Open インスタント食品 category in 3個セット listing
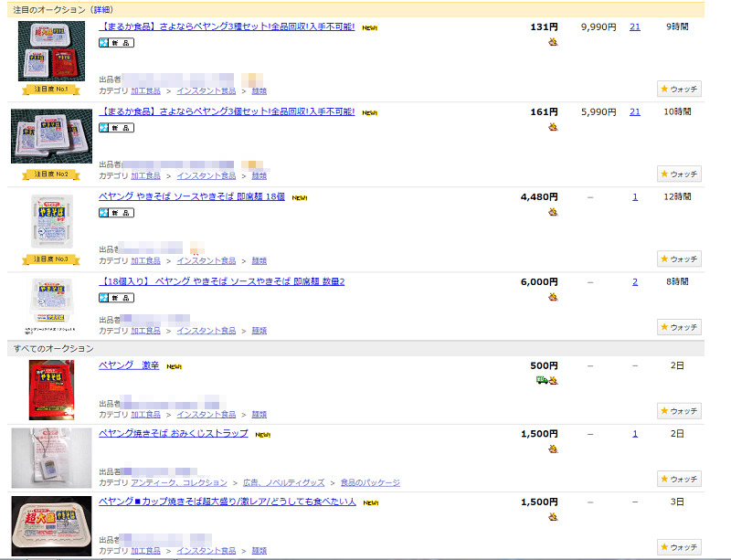The width and height of the screenshot is (731, 560). 207,175
